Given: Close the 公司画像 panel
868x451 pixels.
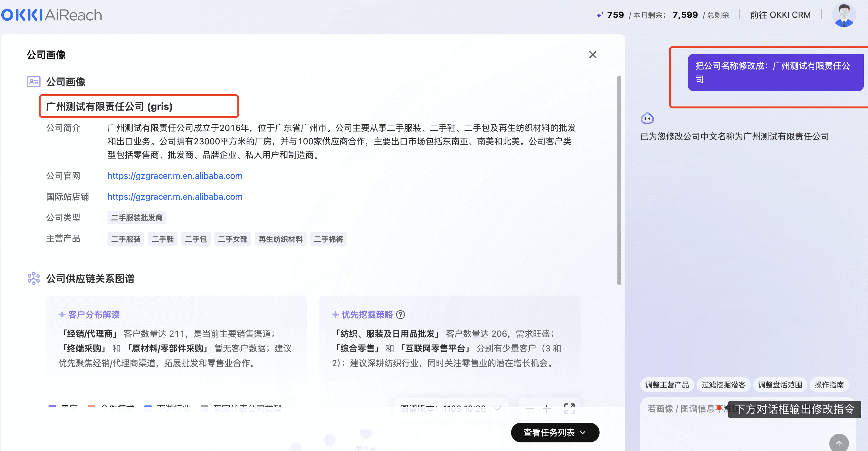Looking at the screenshot, I should pyautogui.click(x=592, y=55).
